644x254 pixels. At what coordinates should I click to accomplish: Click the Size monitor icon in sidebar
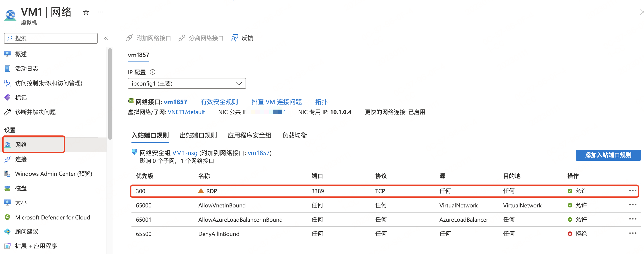click(x=8, y=203)
